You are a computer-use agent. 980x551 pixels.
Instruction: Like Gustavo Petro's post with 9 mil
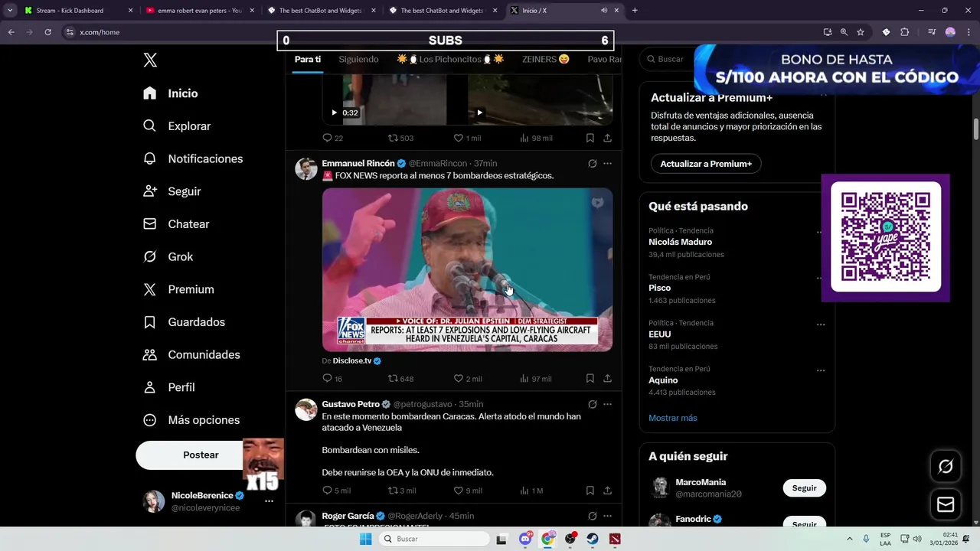(x=468, y=491)
